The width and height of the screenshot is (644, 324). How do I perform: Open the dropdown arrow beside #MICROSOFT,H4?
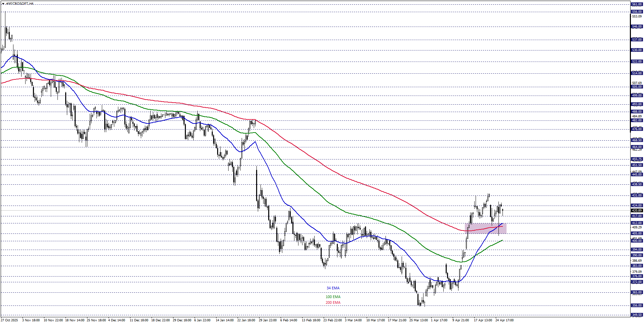[x=3, y=4]
